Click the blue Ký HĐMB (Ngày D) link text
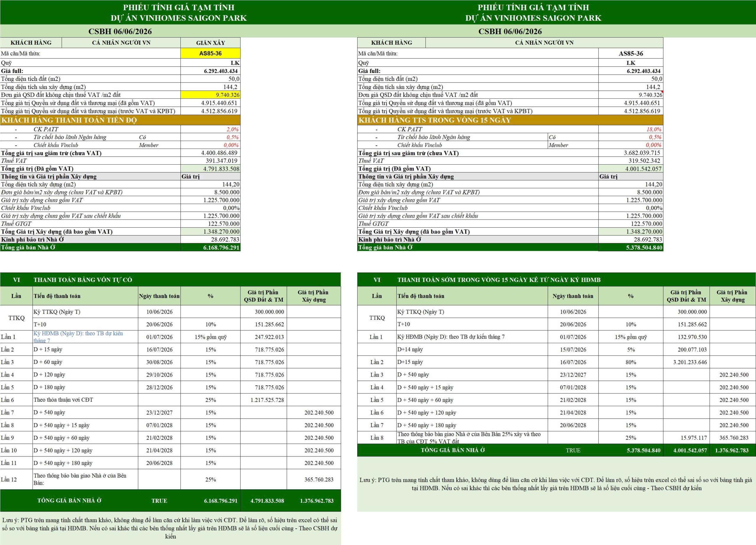Viewport: 756px width, 545px height. [x=78, y=337]
